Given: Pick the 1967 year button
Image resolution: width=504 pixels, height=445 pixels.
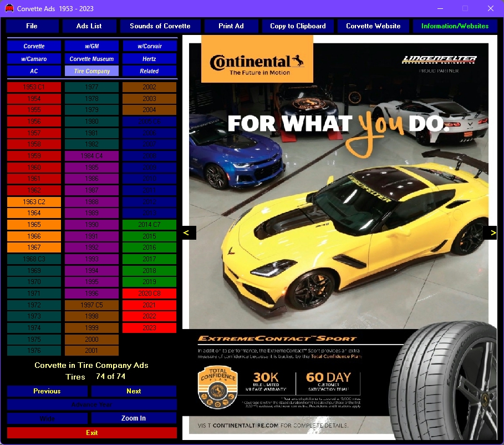Looking at the screenshot, I should (x=34, y=247).
